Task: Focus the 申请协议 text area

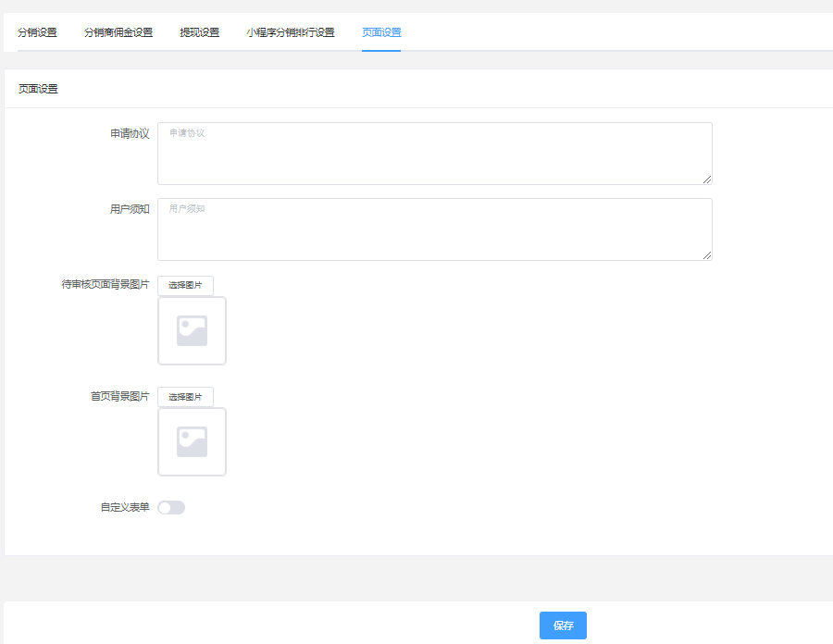Action: pos(435,154)
